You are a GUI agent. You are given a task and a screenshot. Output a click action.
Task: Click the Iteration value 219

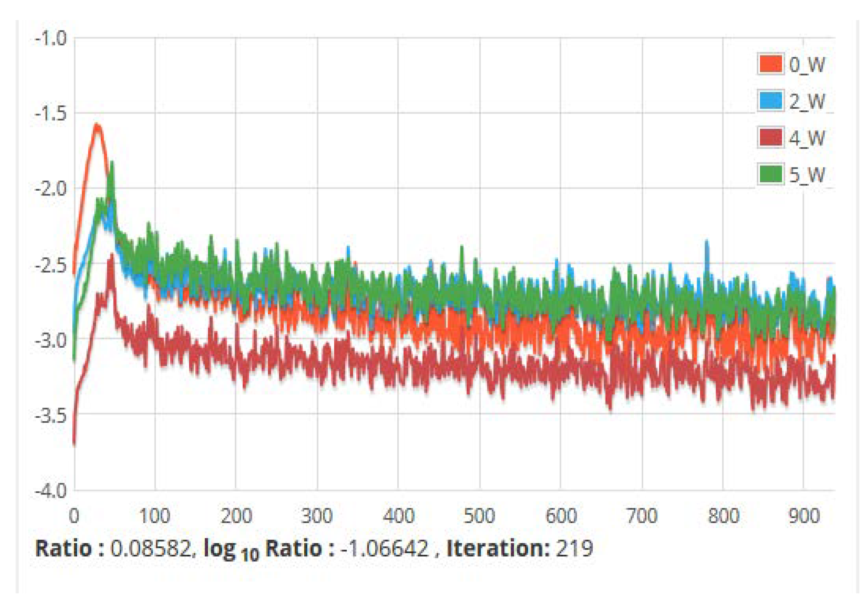click(574, 548)
